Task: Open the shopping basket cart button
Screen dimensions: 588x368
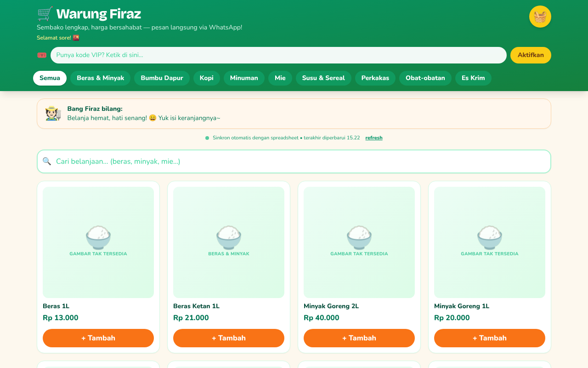Action: (x=540, y=17)
